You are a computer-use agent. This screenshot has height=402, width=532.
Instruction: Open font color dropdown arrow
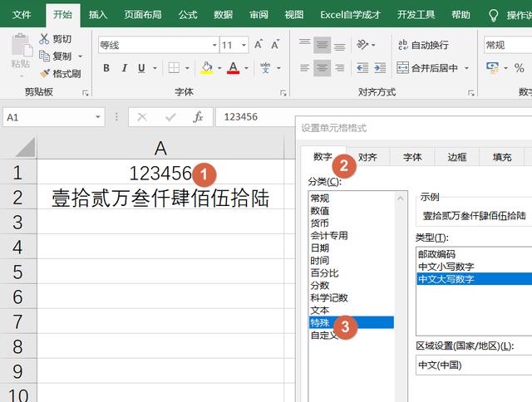coord(246,68)
